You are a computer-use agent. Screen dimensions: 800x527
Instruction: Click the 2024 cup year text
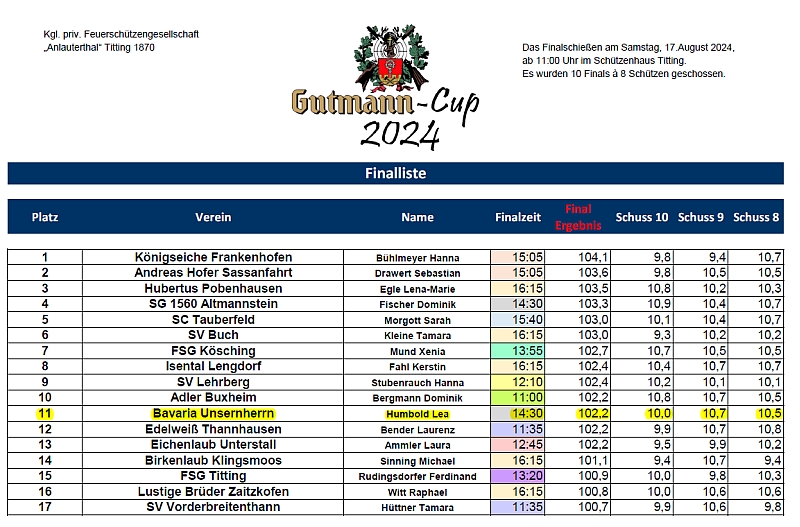400,134
